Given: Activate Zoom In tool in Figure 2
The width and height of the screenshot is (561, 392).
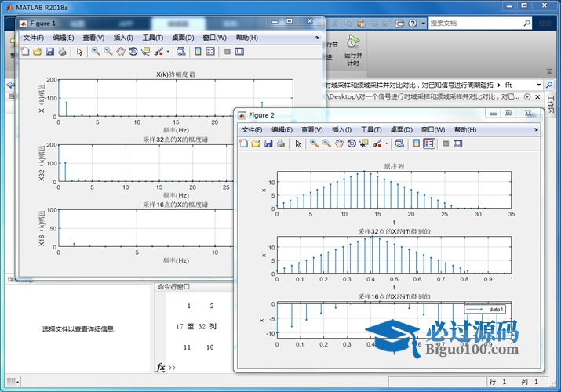Looking at the screenshot, I should 314,143.
